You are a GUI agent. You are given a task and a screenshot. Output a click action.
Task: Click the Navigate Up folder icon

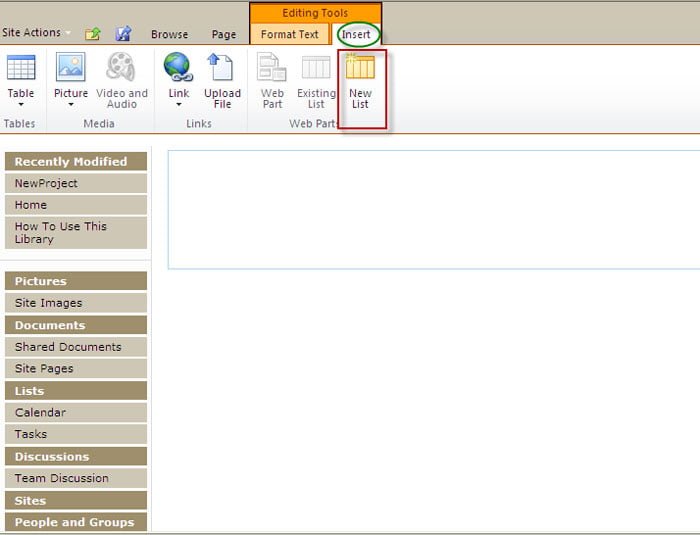93,34
